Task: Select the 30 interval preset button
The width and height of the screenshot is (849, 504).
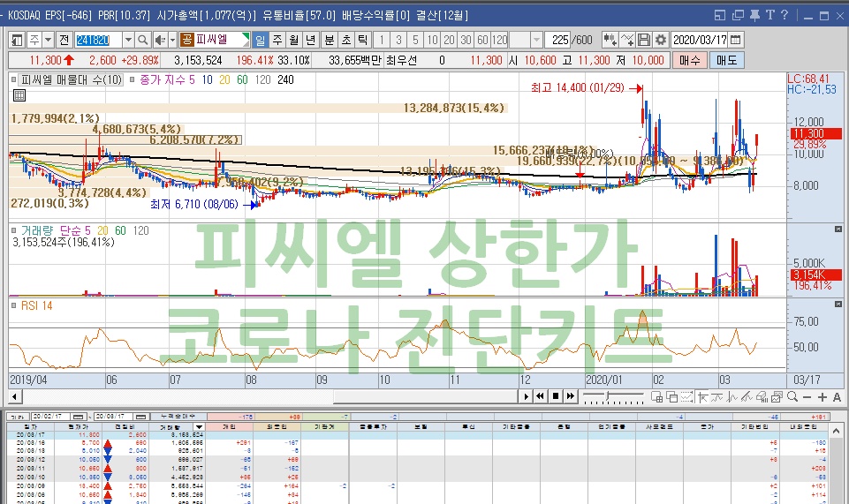Action: click(466, 40)
